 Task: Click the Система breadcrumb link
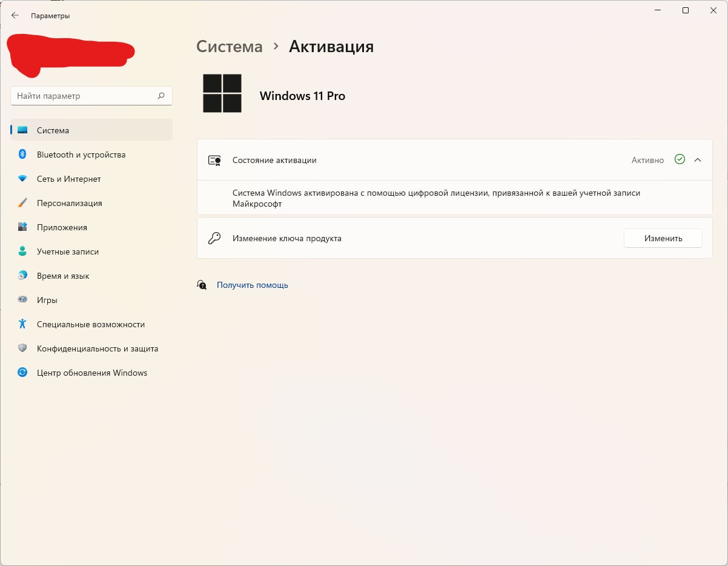(230, 46)
